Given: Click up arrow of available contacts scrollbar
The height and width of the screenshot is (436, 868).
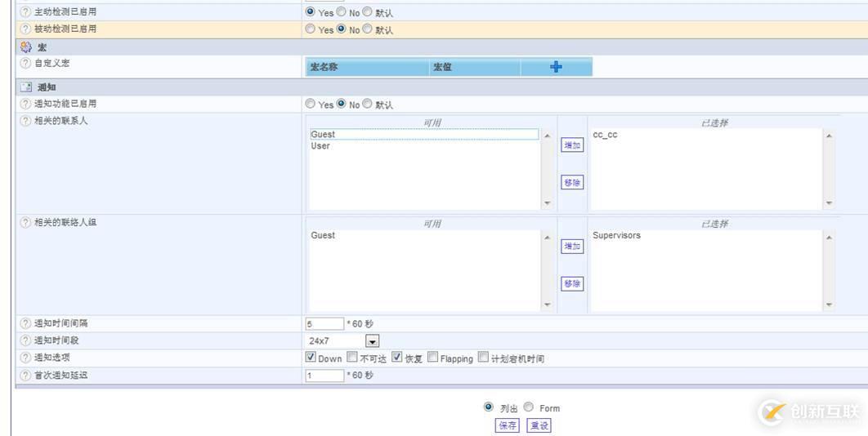Looking at the screenshot, I should 547,136.
